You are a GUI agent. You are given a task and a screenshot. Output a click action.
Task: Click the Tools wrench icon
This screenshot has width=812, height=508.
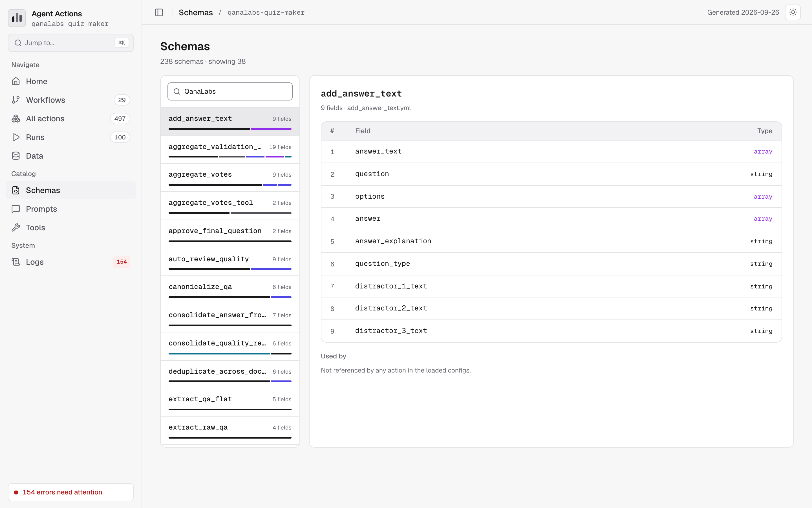pos(16,227)
